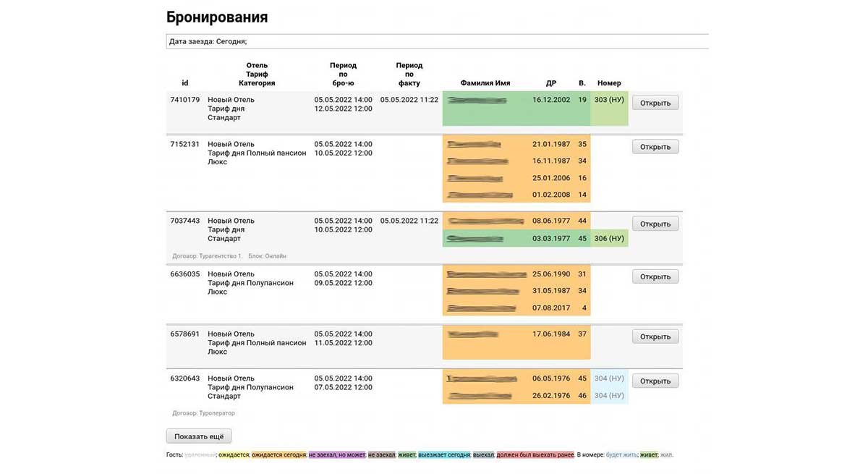Click the ДР column header

click(x=551, y=83)
